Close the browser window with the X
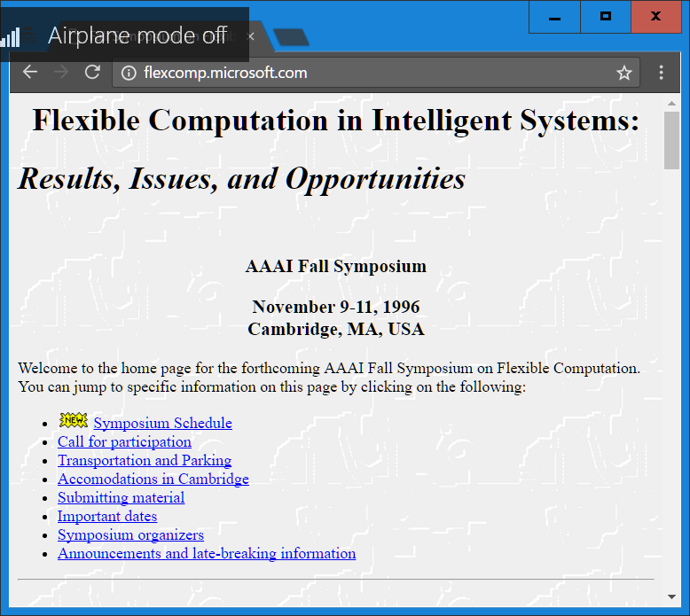Viewport: 690px width, 616px height. pos(656,17)
